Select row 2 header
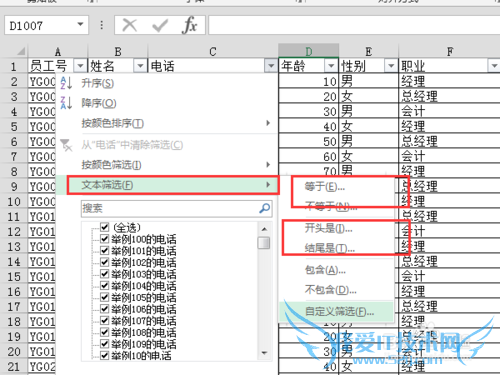500x375 pixels. 14,81
